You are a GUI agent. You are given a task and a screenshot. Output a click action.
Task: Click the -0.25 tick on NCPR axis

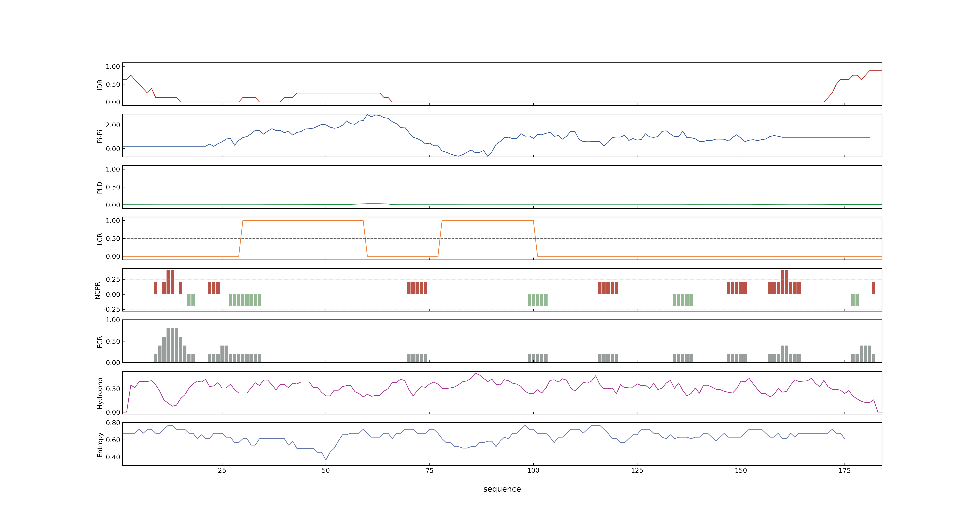click(x=111, y=309)
